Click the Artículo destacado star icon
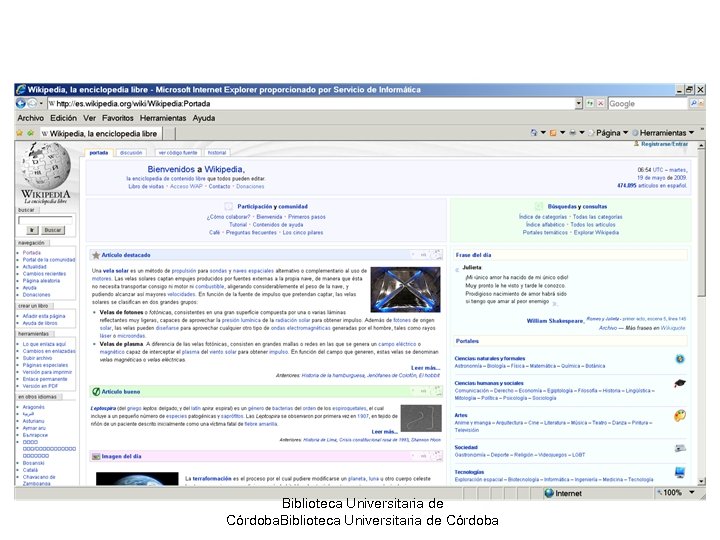Image resolution: width=720 pixels, height=540 pixels. pos(96,255)
